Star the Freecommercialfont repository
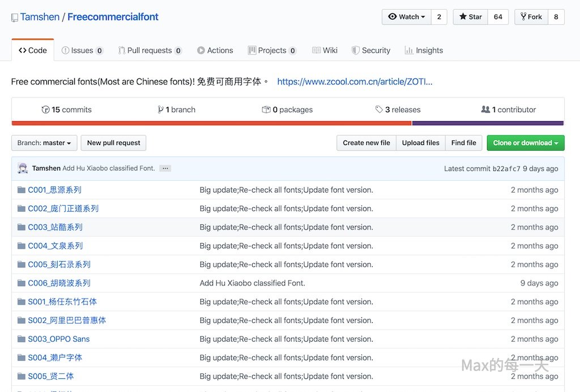Screen dimensions: 580x392 pos(470,17)
